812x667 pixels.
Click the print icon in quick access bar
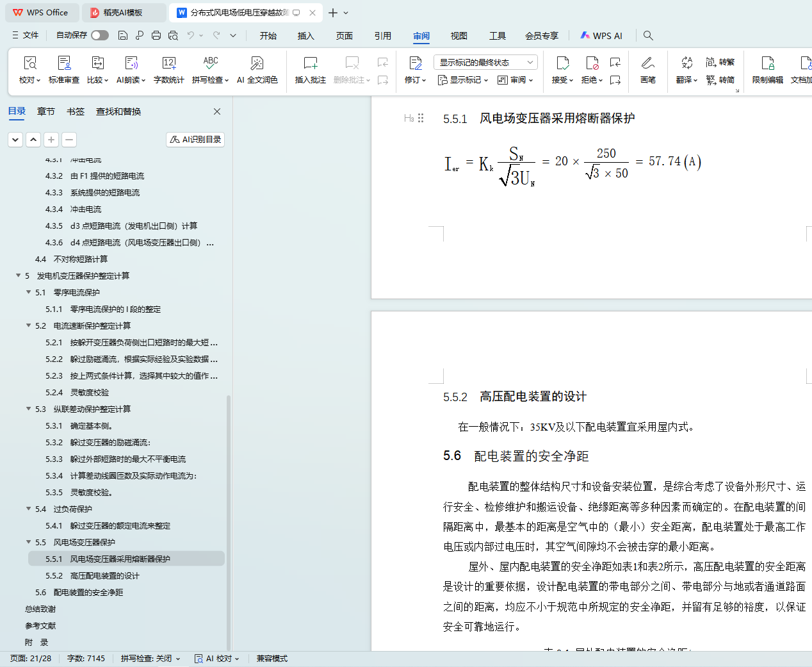[x=156, y=35]
